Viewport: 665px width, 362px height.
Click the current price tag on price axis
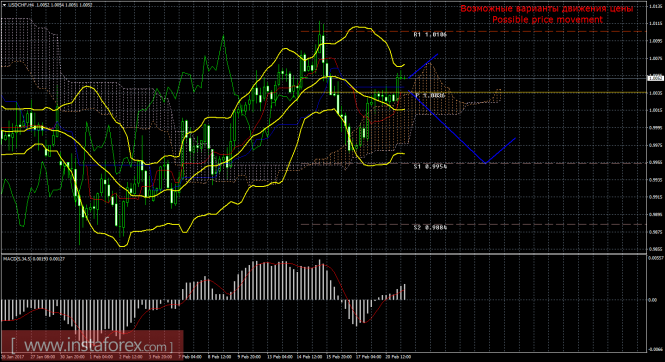point(656,78)
